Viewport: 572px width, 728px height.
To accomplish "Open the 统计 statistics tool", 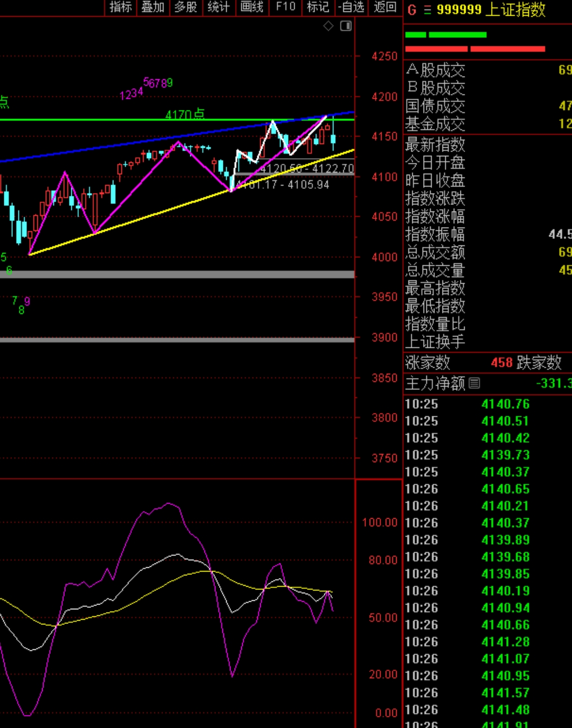I will coord(219,7).
